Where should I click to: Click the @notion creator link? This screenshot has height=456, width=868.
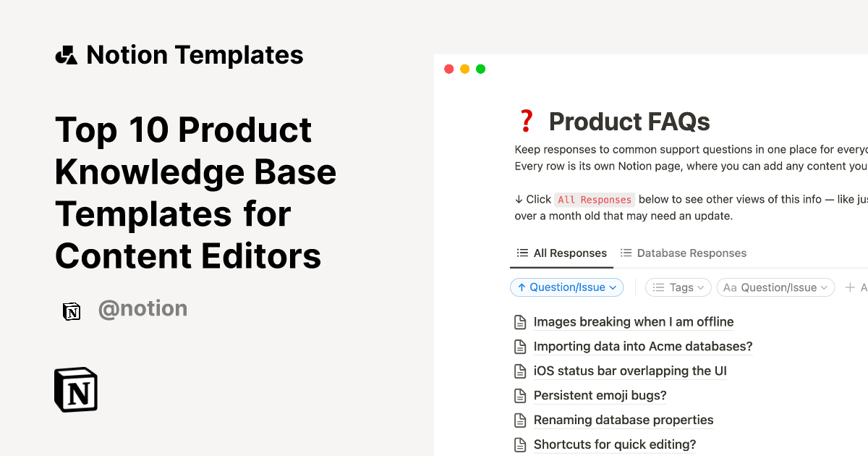(142, 308)
